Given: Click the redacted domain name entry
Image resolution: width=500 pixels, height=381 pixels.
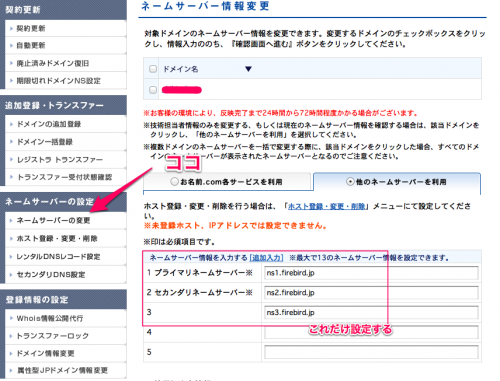Looking at the screenshot, I should tap(182, 90).
